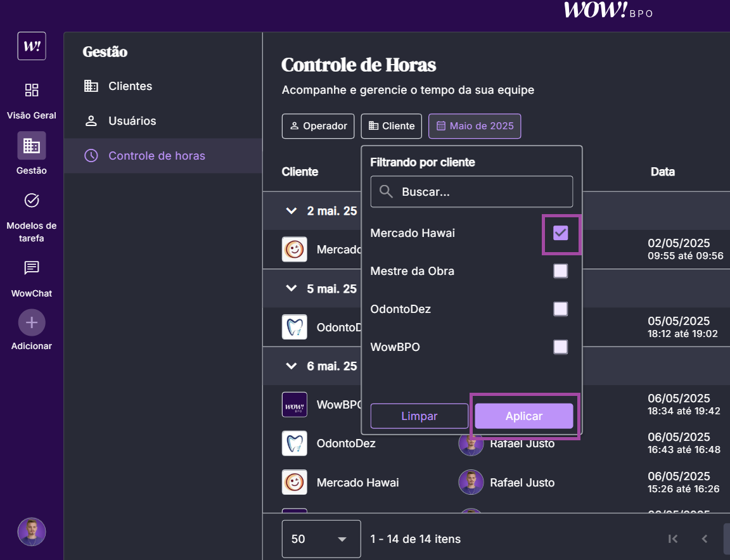Go to first page of results
The image size is (730, 560).
pos(673,539)
